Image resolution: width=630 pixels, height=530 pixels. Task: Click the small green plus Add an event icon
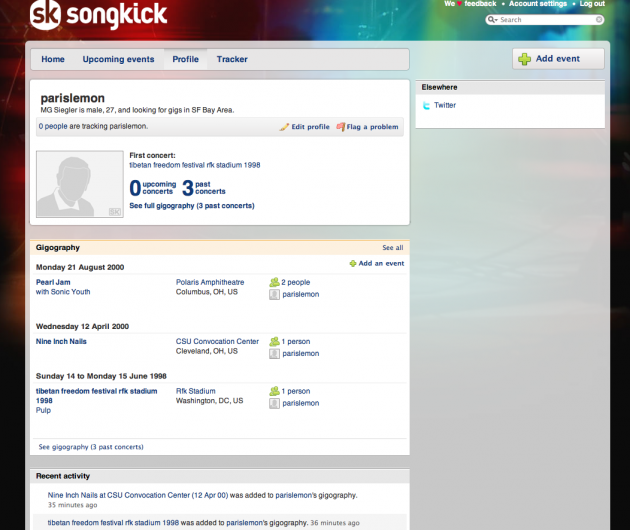point(353,264)
